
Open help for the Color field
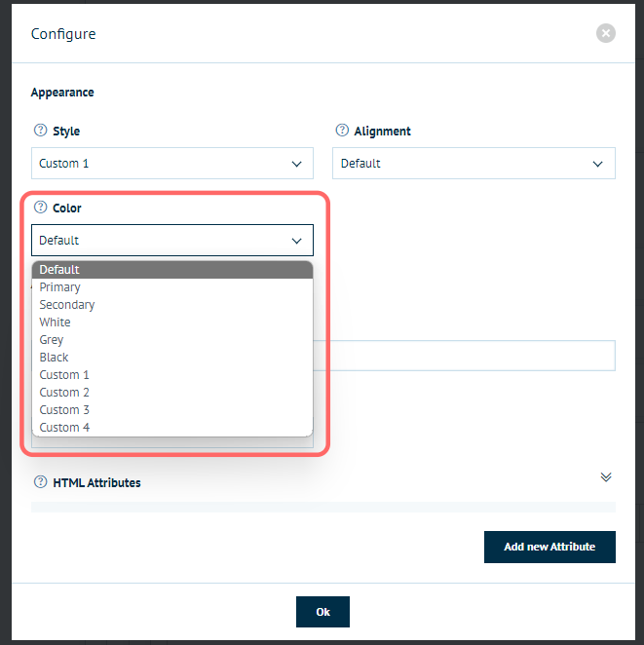[40, 208]
